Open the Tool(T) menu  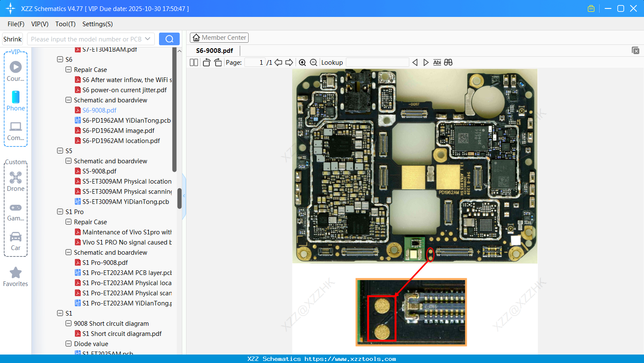click(66, 24)
